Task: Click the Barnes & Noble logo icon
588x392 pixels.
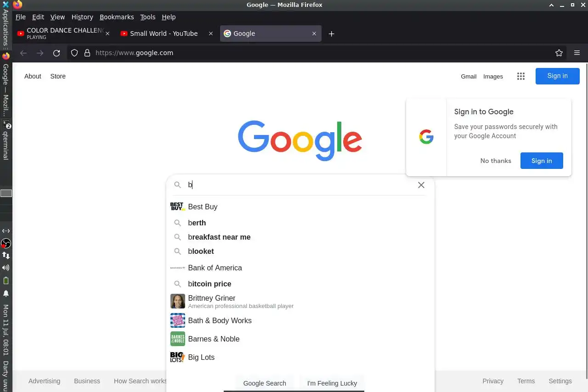Action: [x=177, y=339]
